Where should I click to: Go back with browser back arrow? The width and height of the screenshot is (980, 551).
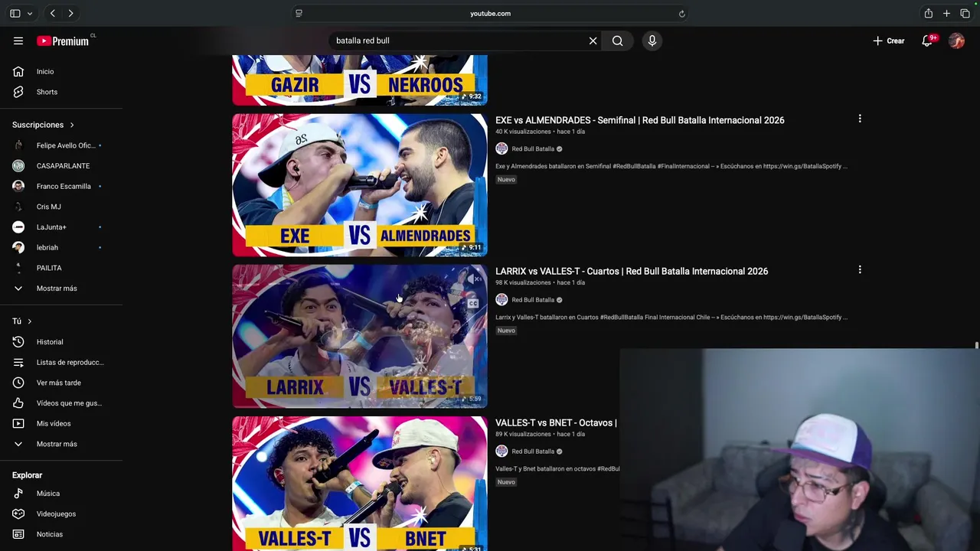tap(52, 13)
